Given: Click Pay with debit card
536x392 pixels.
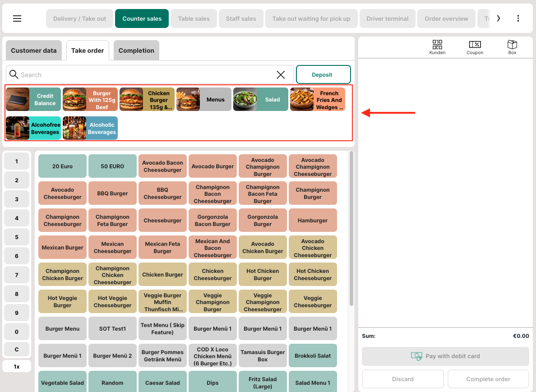Looking at the screenshot, I should pyautogui.click(x=445, y=356).
